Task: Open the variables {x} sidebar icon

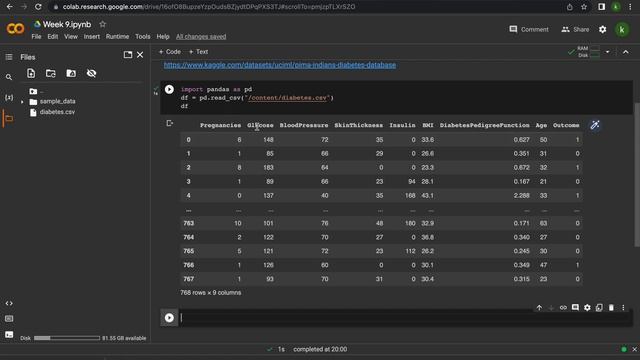Action: pos(9,98)
